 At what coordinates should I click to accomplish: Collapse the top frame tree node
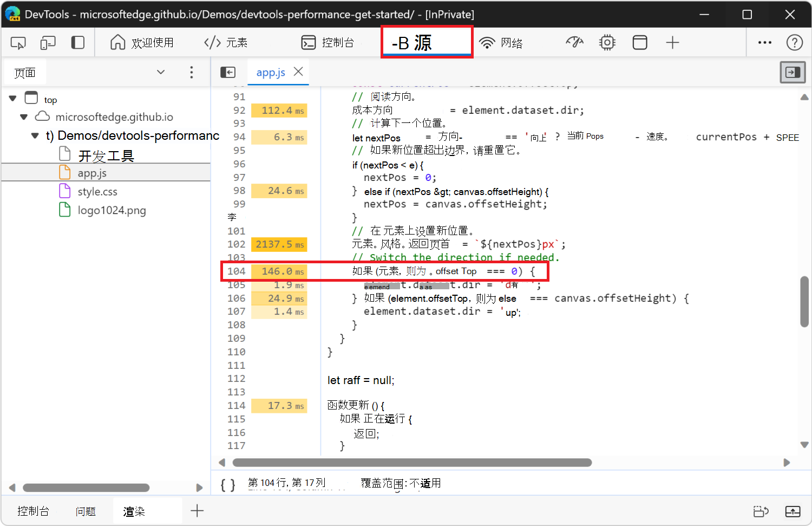tap(13, 99)
